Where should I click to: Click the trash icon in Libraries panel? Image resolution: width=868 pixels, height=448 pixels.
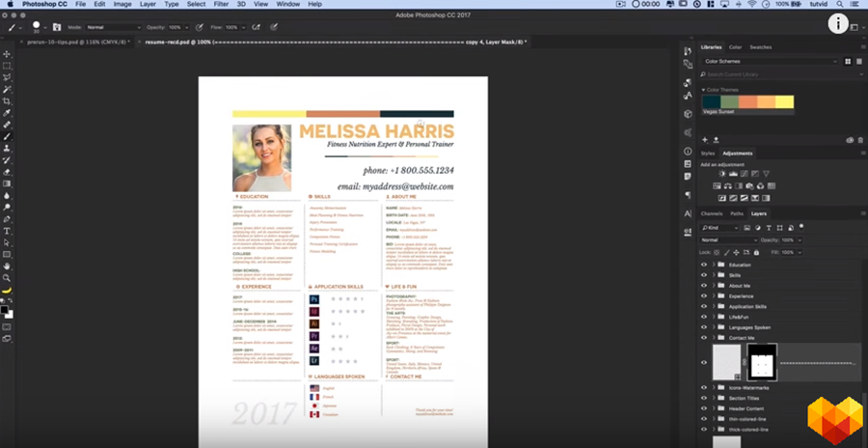(860, 139)
